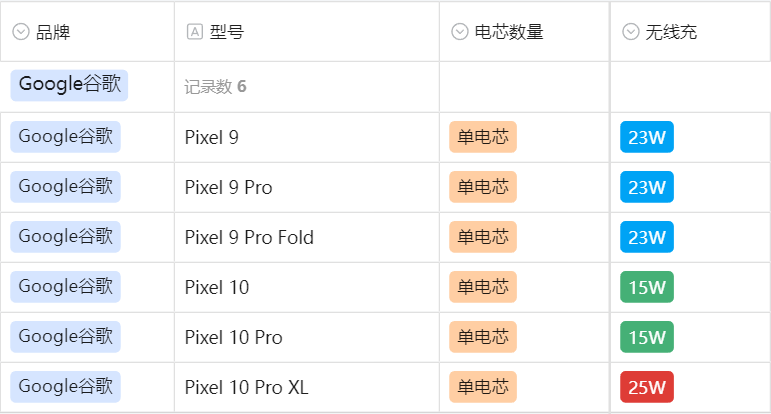The width and height of the screenshot is (771, 414).
Task: Click the Google谷歌 group header tag
Action: [x=69, y=85]
